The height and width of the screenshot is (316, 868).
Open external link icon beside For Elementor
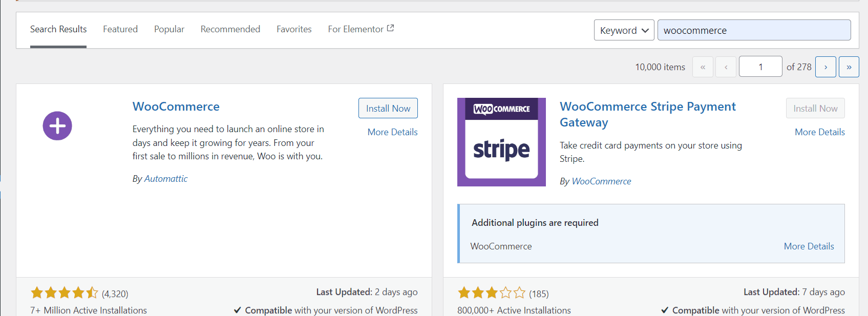pos(390,28)
